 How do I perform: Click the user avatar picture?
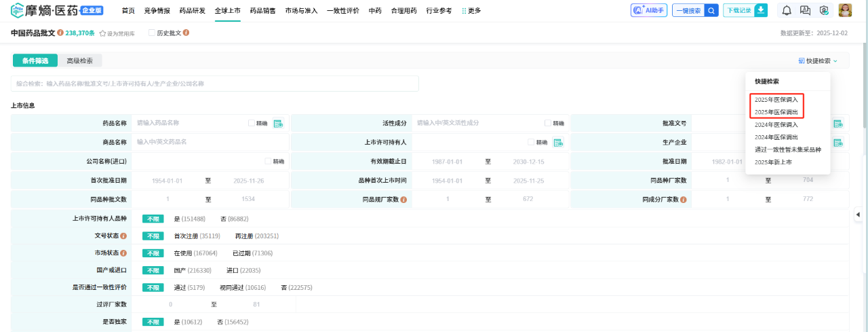pyautogui.click(x=845, y=10)
